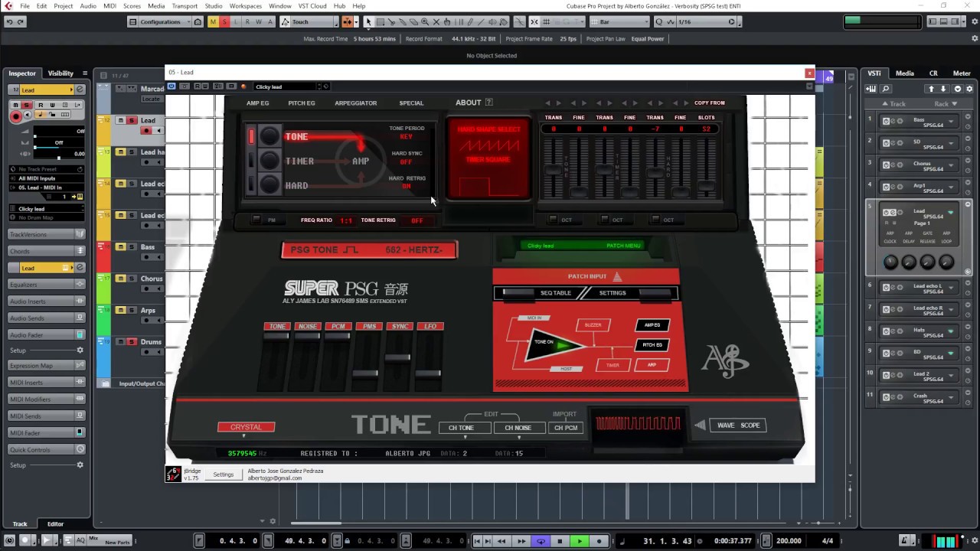Toggle the TONE channel switch
This screenshot has width=980, height=551.
coord(276,327)
